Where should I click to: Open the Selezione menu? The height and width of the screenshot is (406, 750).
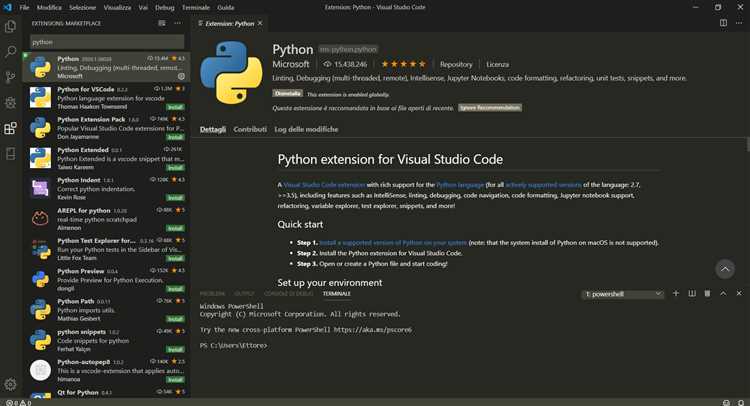coord(83,7)
